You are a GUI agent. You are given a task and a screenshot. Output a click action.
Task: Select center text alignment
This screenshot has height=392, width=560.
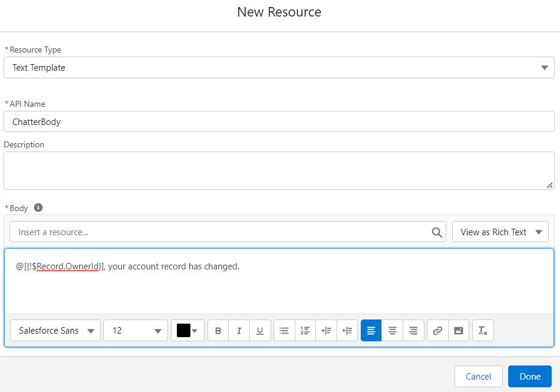[392, 331]
